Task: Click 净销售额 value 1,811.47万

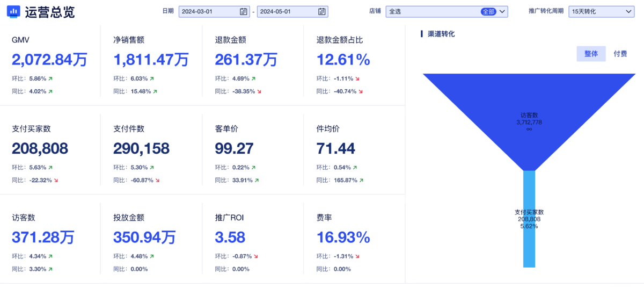Action: [x=151, y=60]
